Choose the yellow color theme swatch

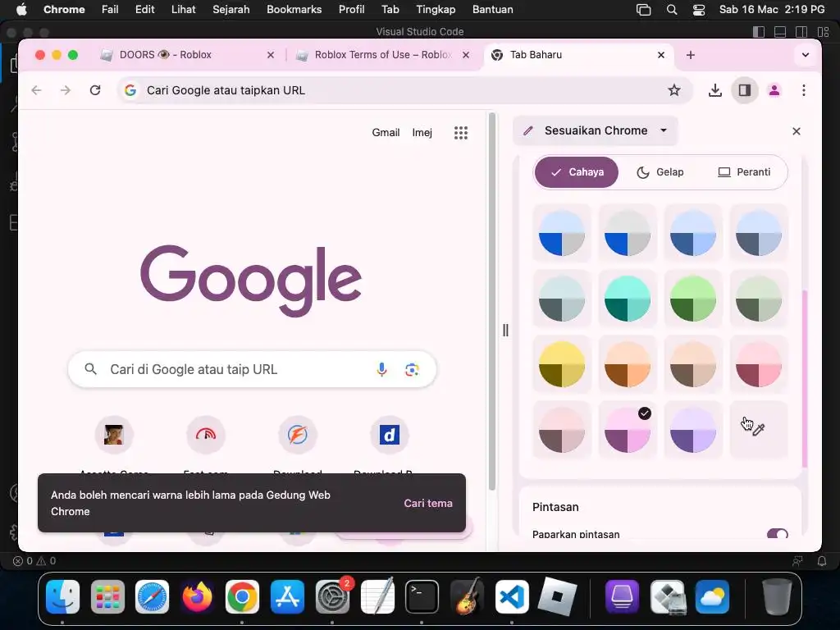click(561, 364)
